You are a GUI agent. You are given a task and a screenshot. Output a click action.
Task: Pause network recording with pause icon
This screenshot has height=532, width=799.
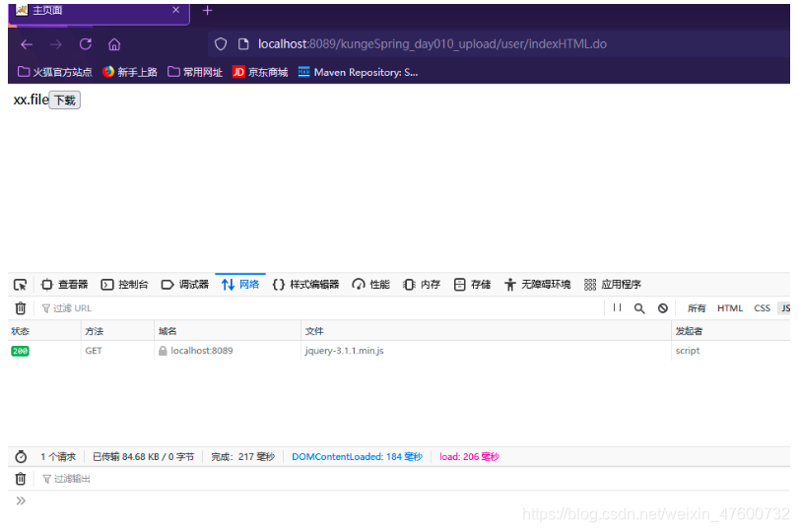[x=617, y=307]
